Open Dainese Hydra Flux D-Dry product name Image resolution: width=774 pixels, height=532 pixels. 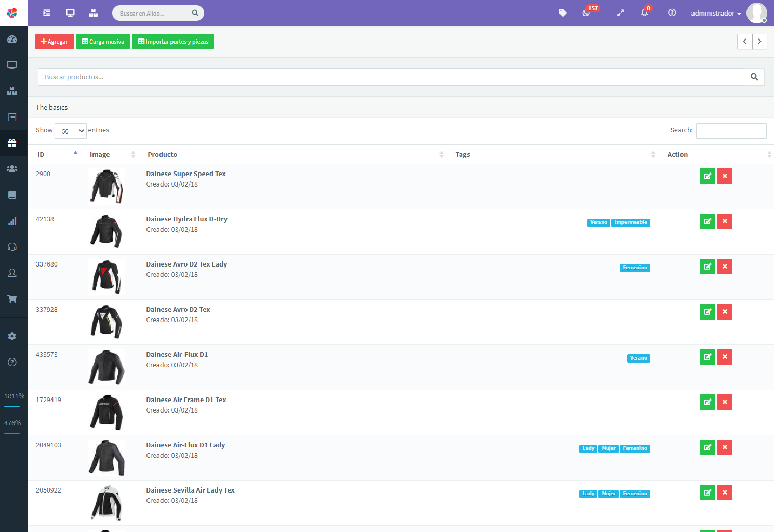click(x=186, y=219)
